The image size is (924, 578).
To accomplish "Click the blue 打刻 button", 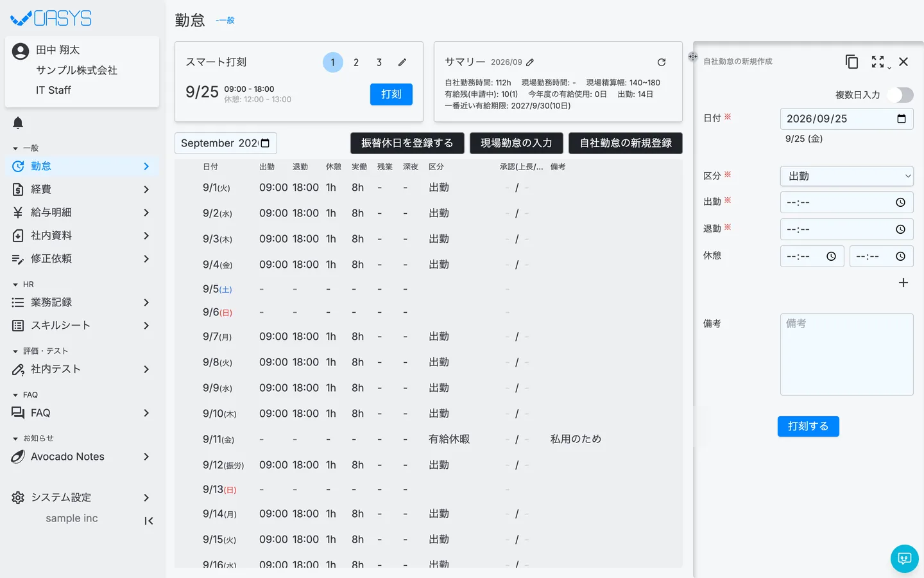I will [391, 94].
